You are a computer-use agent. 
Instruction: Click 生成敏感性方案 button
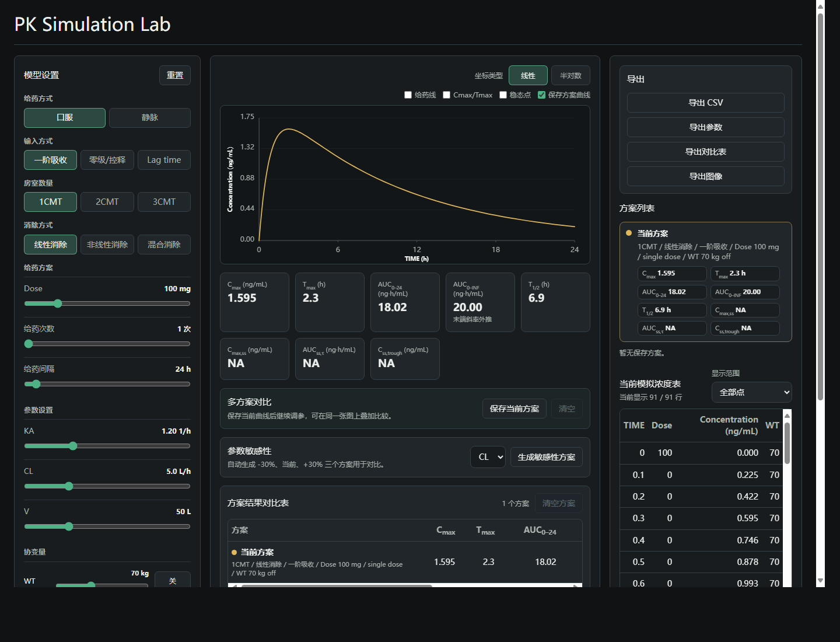[547, 457]
